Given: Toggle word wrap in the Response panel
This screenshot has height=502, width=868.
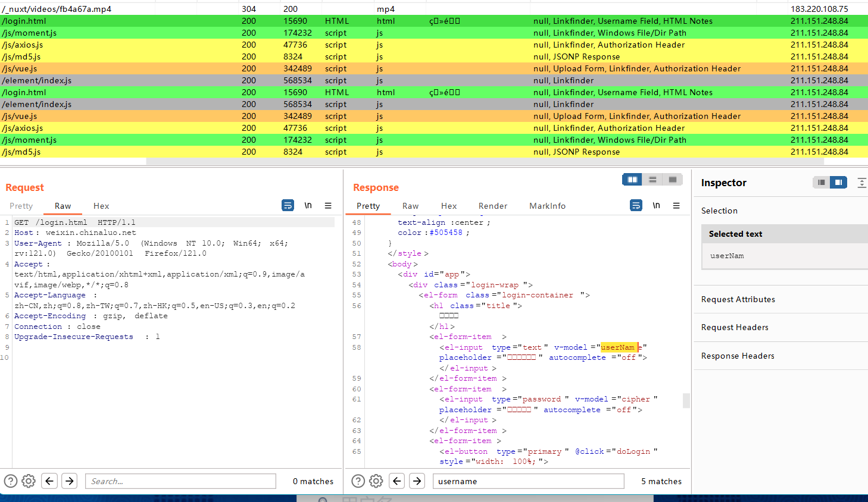Looking at the screenshot, I should point(636,205).
